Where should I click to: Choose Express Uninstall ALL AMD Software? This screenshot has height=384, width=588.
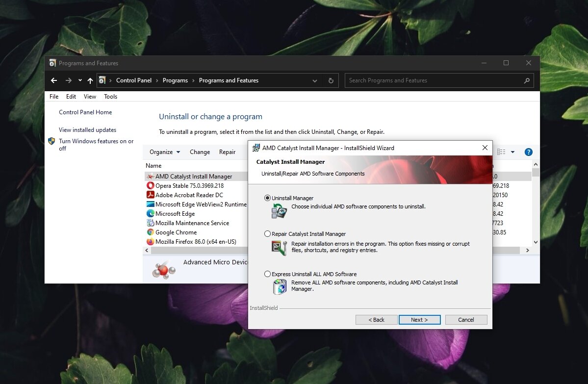pos(267,274)
